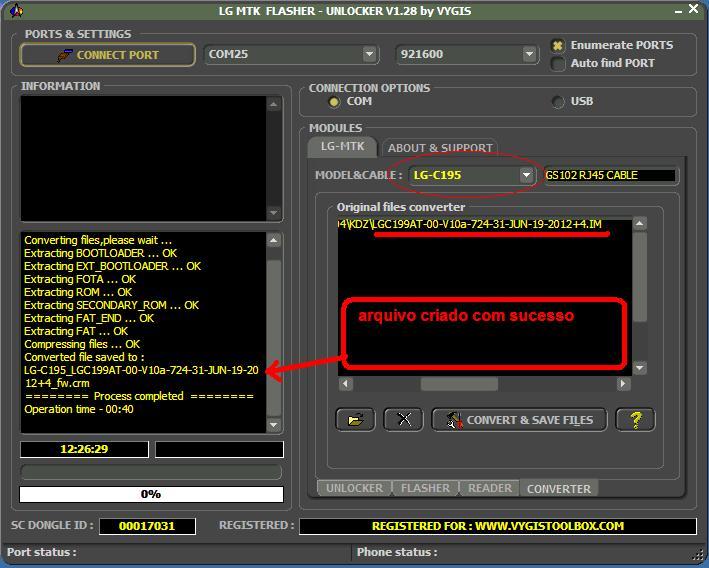Click the file list horizontal scrollbar thumb

coord(459,384)
